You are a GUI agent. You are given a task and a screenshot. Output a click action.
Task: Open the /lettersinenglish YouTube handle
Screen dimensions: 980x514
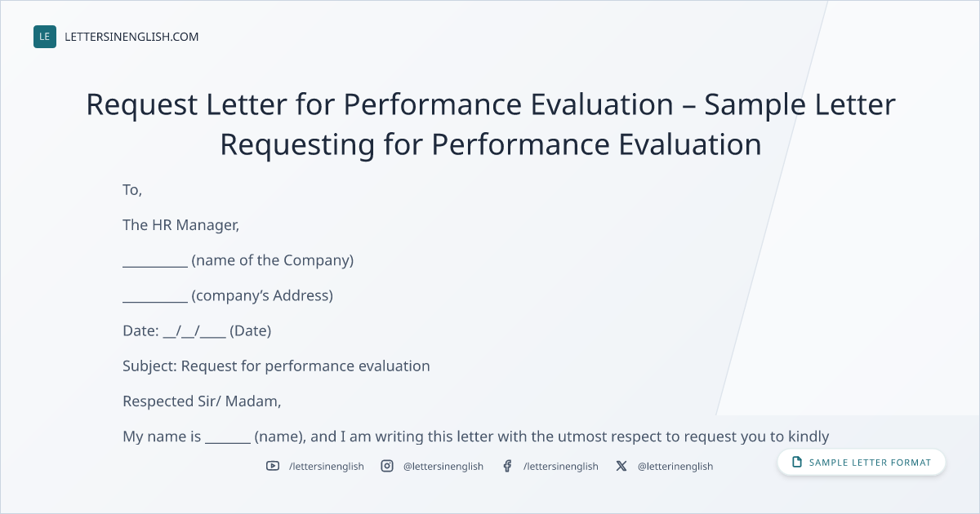click(x=327, y=466)
